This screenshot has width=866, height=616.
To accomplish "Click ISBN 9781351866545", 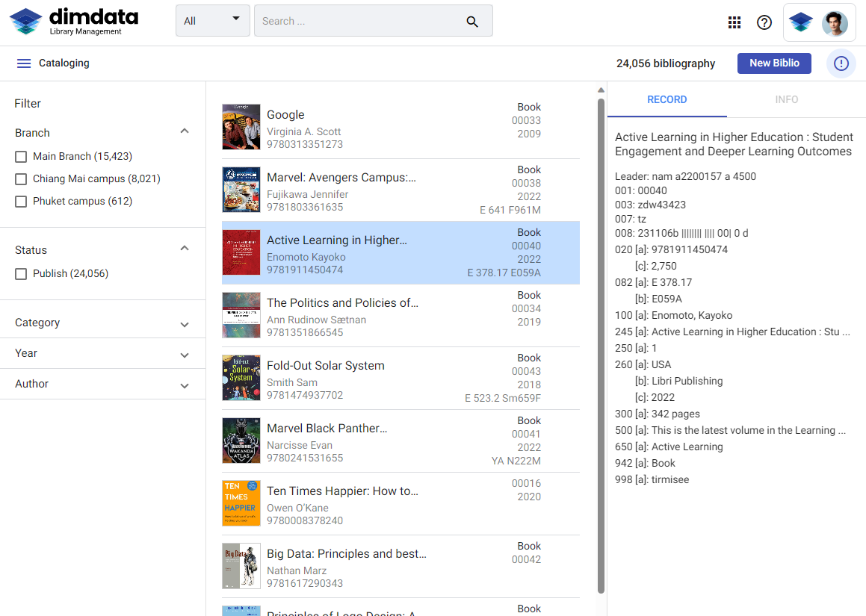I will (x=305, y=333).
